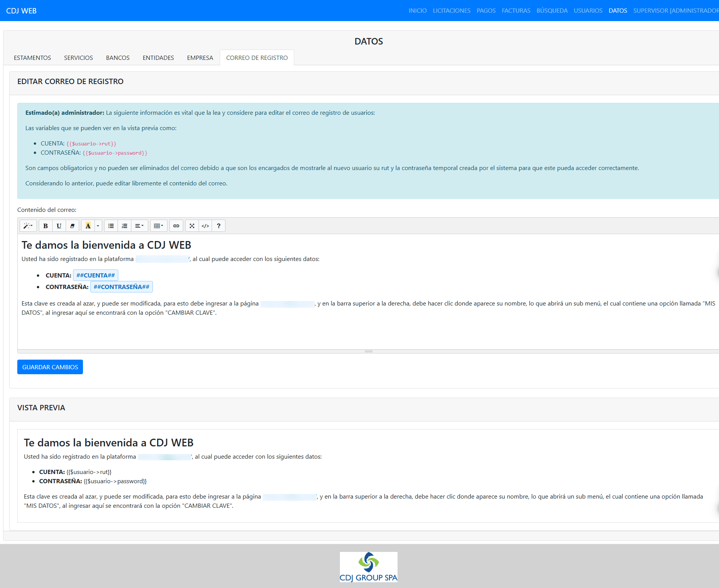Toggle fullscreen editor mode
Viewport: 719px width, 588px height.
192,226
